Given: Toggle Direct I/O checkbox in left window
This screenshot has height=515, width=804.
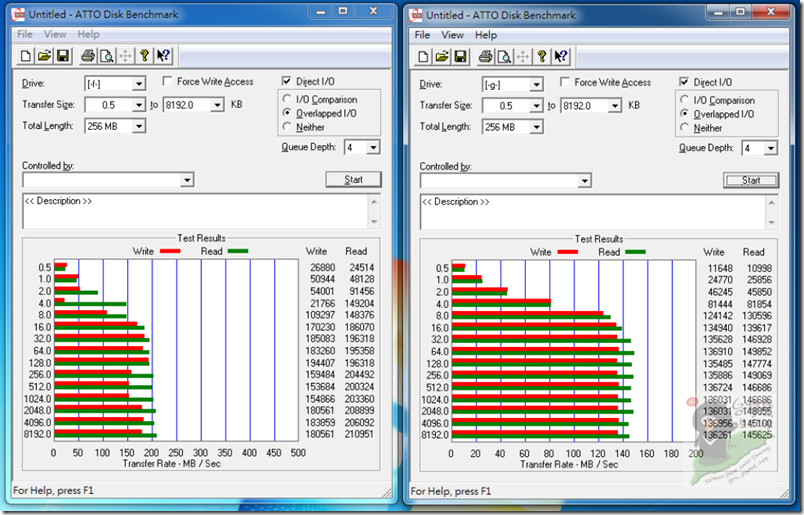Looking at the screenshot, I should tap(286, 81).
